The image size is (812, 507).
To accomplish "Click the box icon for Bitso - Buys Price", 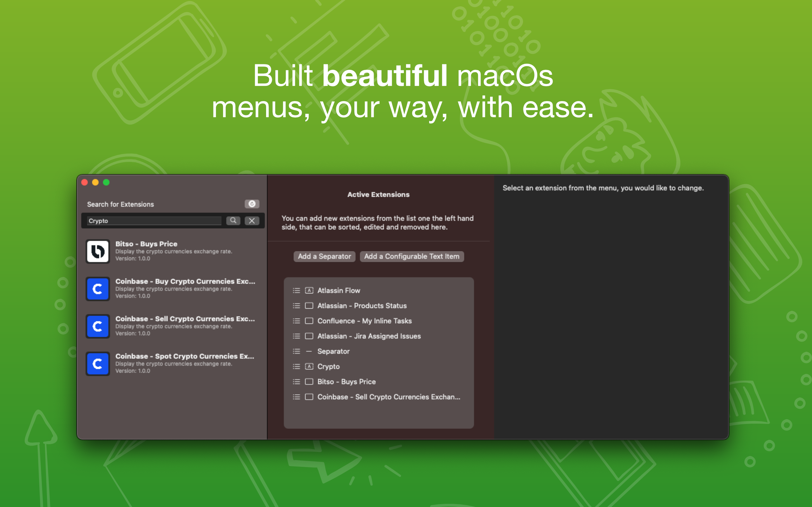I will click(309, 382).
